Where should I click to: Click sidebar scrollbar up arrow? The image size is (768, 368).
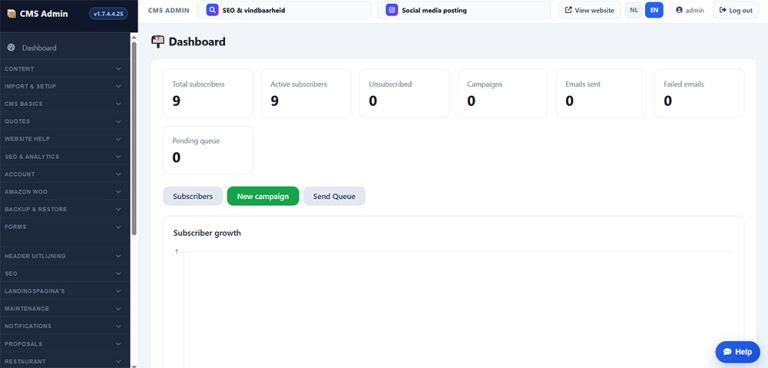tap(134, 36)
